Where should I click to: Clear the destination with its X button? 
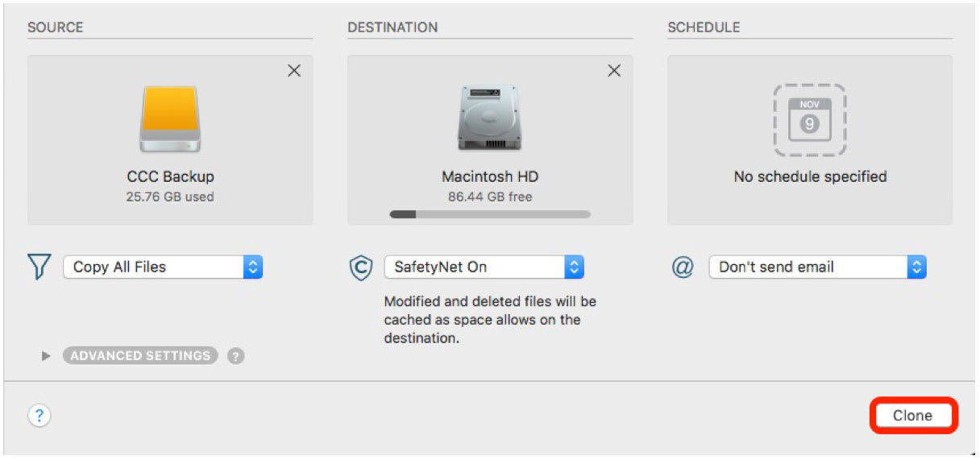click(x=614, y=71)
